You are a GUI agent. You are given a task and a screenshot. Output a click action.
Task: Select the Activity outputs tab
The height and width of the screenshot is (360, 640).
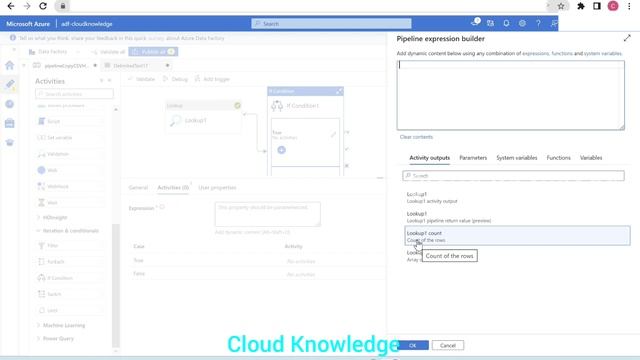429,158
